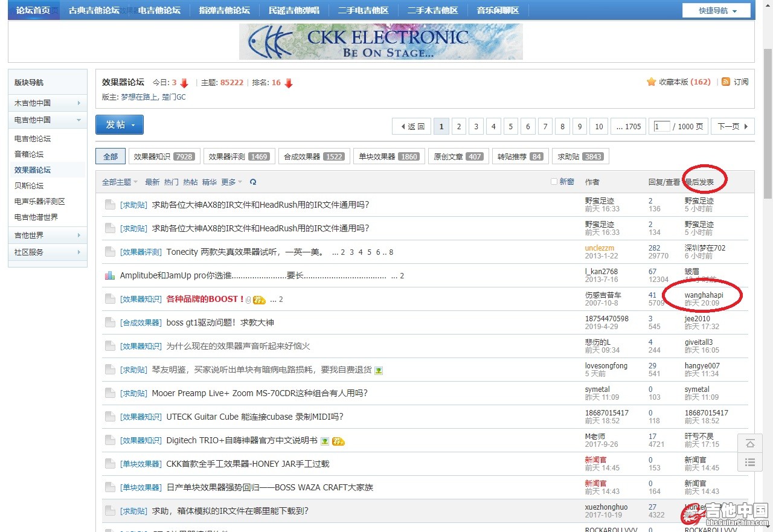Click the thread icon of Digitech TRIO+ row
Screen dimensions: 773x532
click(109, 440)
